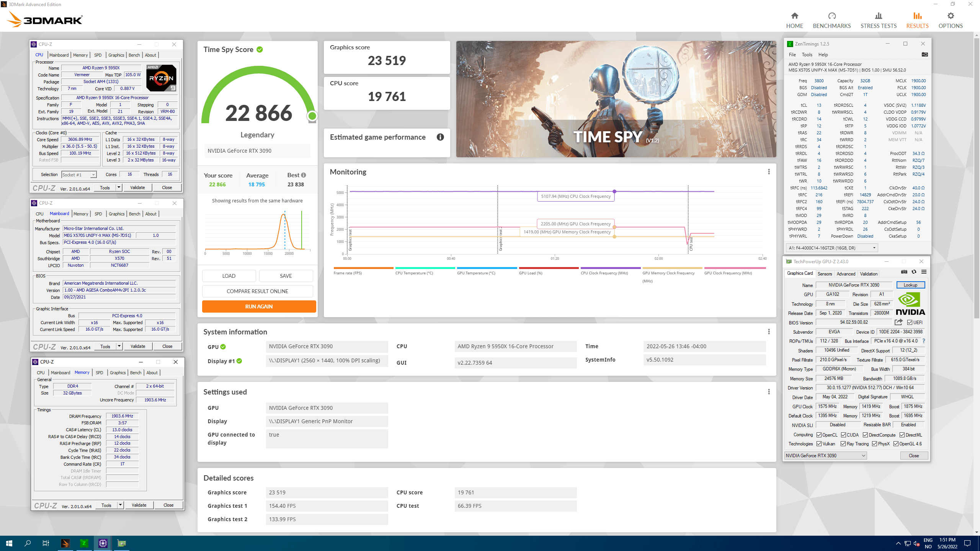Open the Monitoring panel three-dot menu
Screen dimensions: 980x551
[x=769, y=172]
